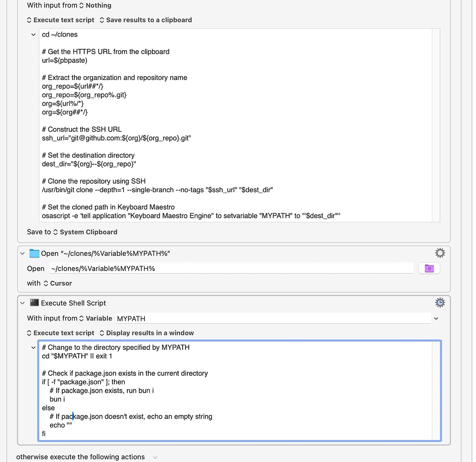Click '# Clone the repository using SSH' comment

93,181
